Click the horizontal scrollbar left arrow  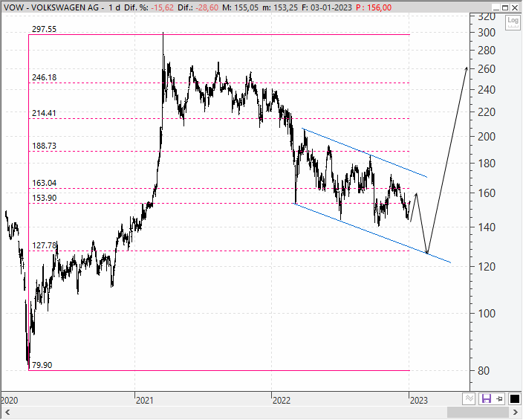(x=7, y=413)
